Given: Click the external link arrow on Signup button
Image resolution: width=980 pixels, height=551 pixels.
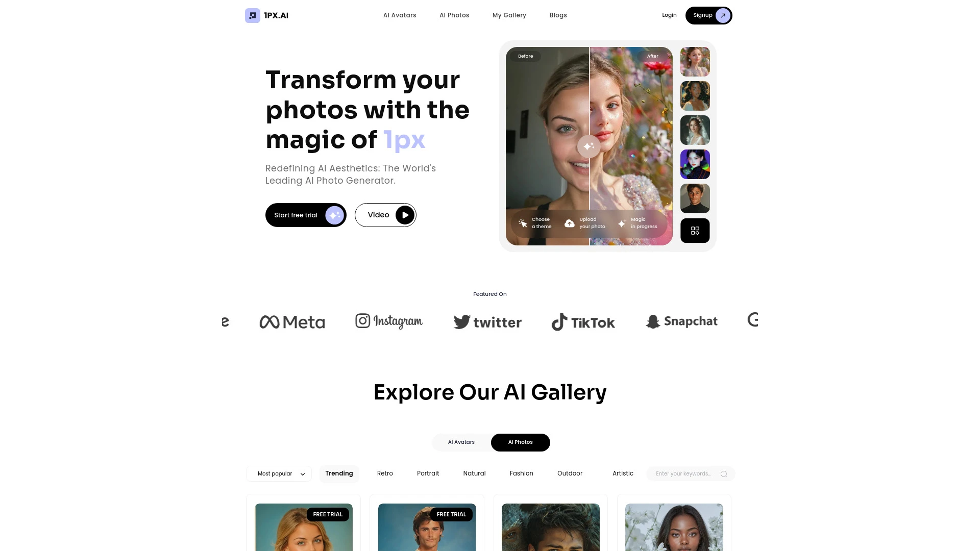Looking at the screenshot, I should 722,15.
